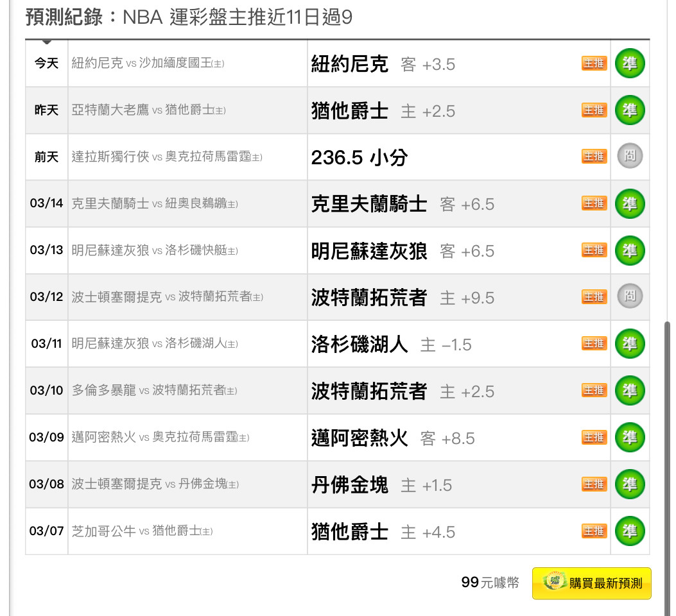Open matchup 紐約尼克 vs 沙加緬度國王
676x616 pixels.
coord(148,64)
